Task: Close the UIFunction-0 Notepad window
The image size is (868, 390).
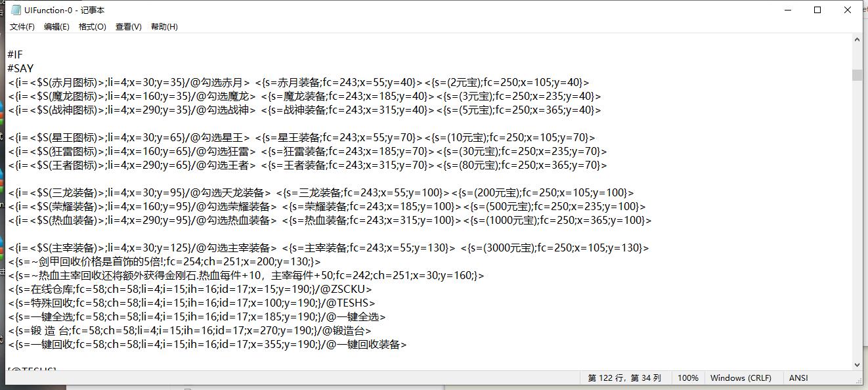Action: (x=848, y=10)
